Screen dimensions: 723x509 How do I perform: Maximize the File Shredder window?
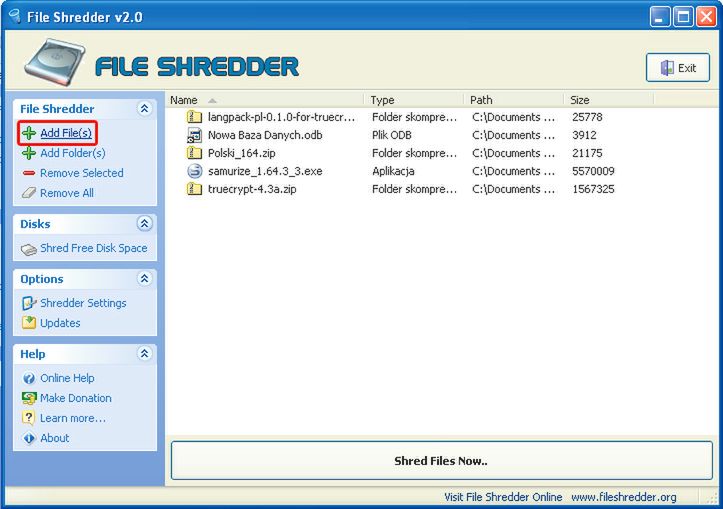pyautogui.click(x=683, y=17)
